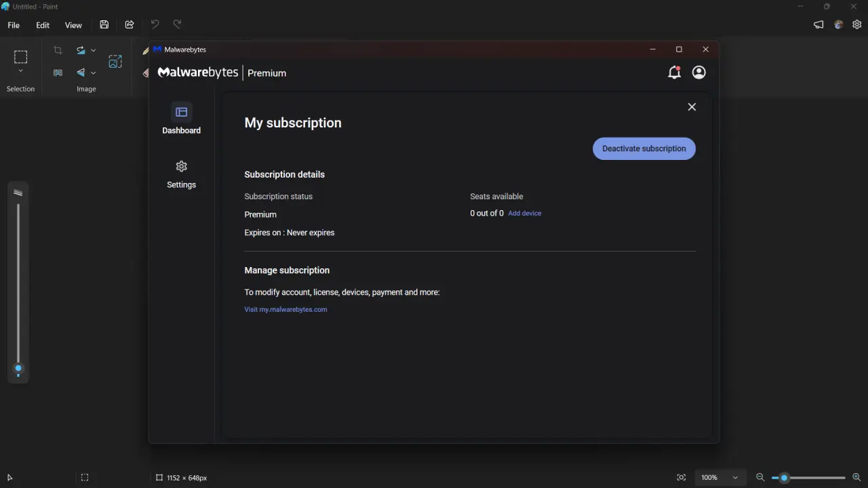Click the Remove background icon

pos(58,73)
